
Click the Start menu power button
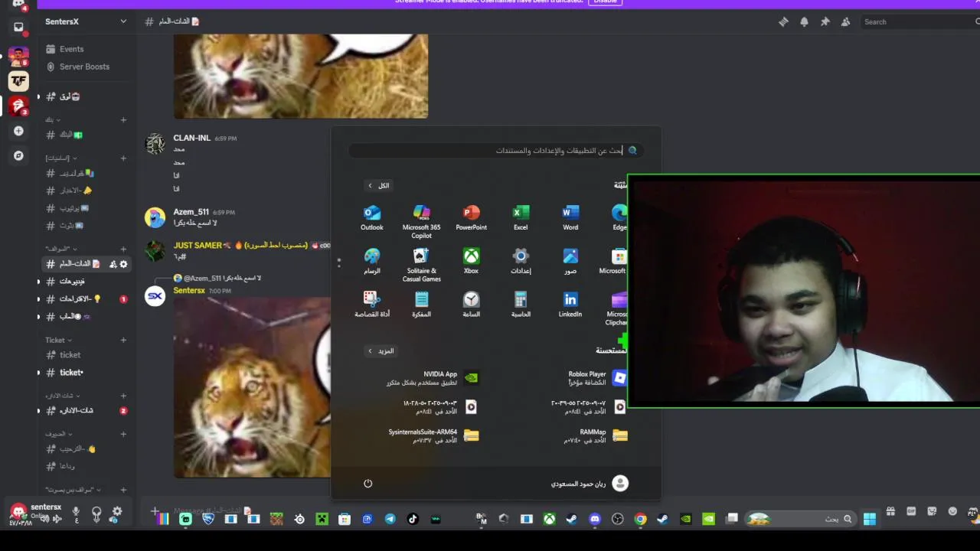[x=367, y=483]
